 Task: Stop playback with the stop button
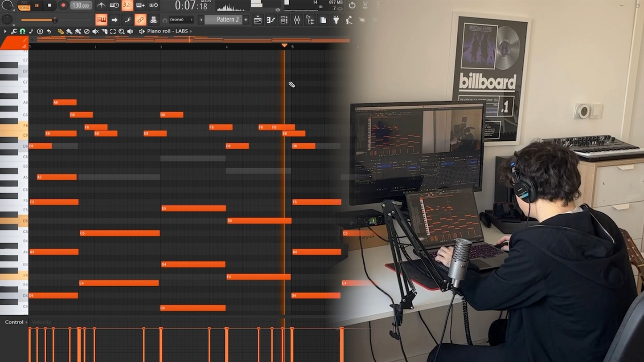[x=49, y=6]
